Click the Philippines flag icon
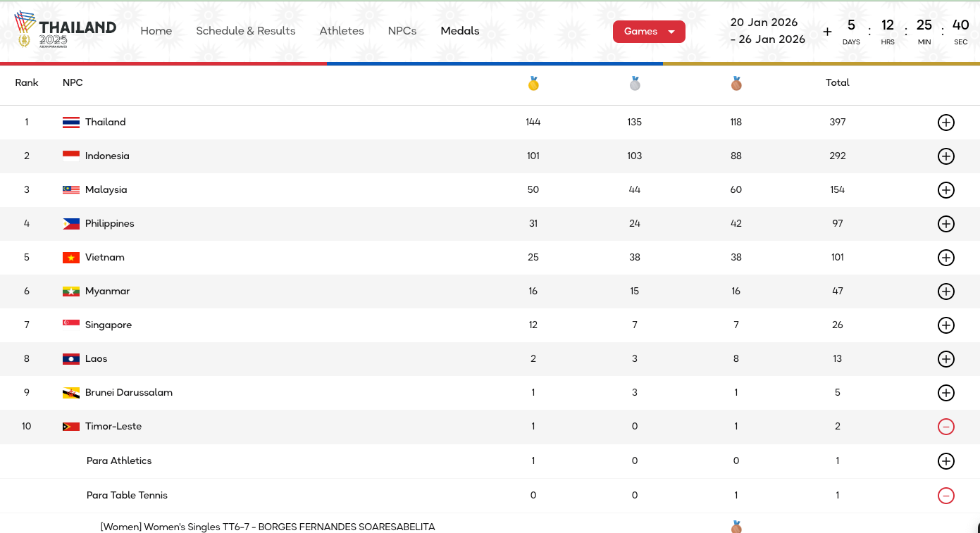This screenshot has width=980, height=533. (71, 224)
